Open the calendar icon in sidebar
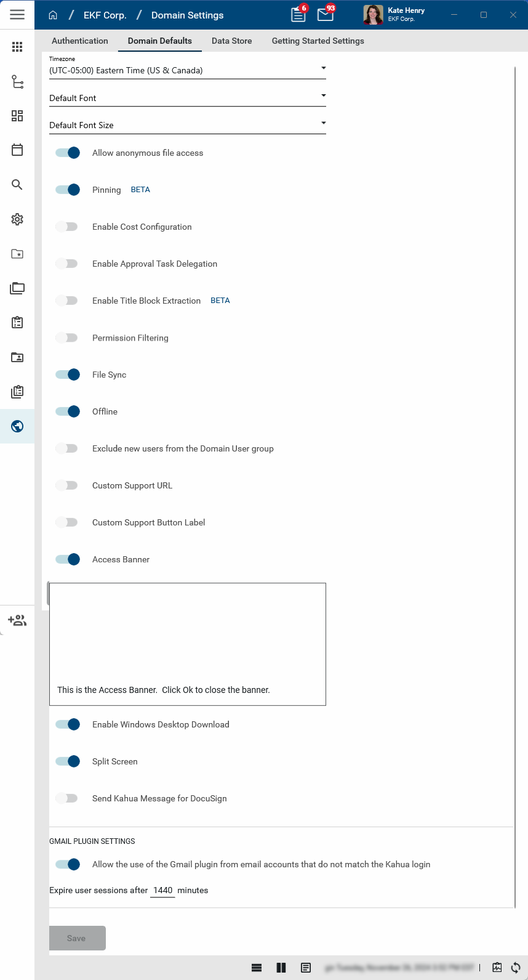The height and width of the screenshot is (980, 528). (17, 150)
